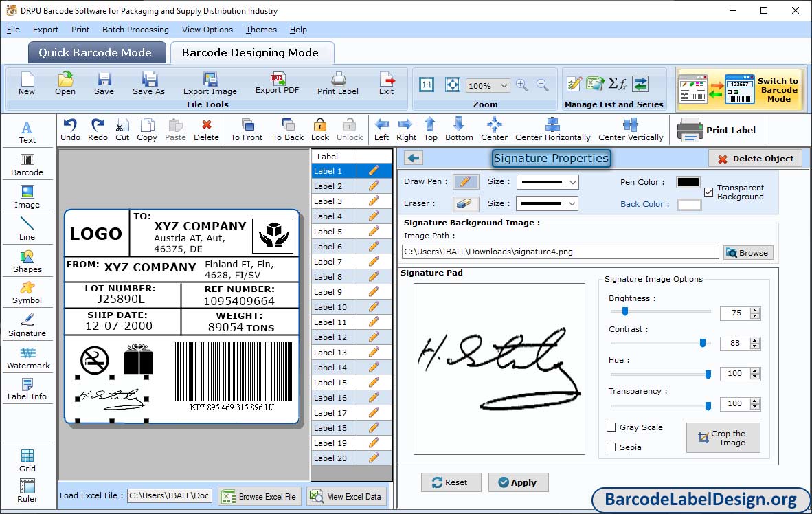The image size is (812, 514).
Task: Click the black Pen Color swatch
Action: coord(688,182)
